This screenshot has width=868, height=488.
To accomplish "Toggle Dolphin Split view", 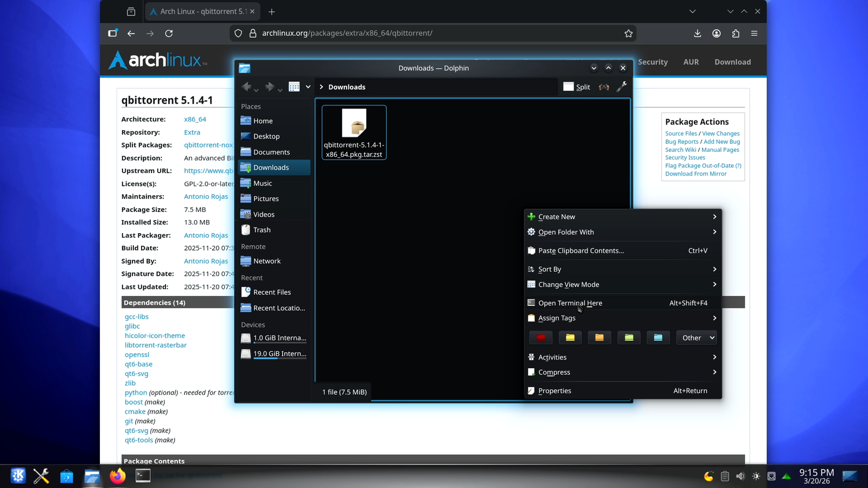I will 577,87.
